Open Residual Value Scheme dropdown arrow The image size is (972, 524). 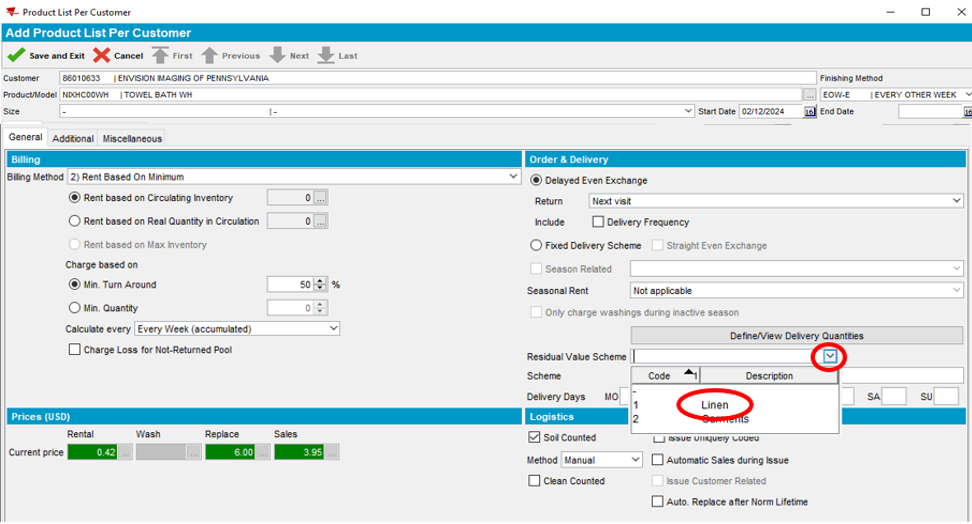click(830, 357)
